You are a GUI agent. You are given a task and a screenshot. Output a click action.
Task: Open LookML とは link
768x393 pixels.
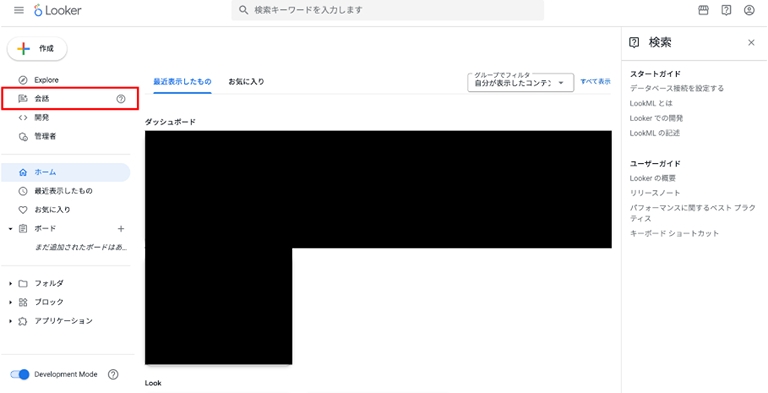pos(651,103)
